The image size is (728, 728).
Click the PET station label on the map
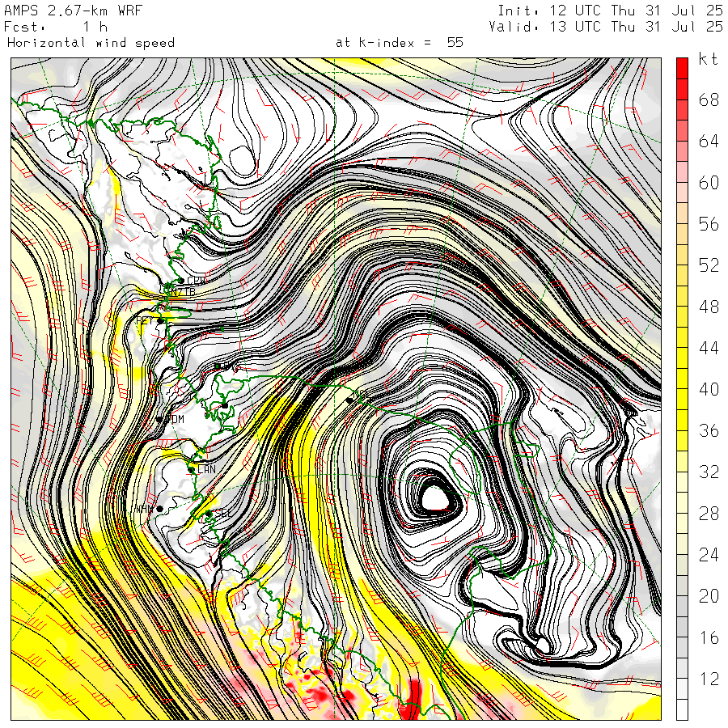pos(145,320)
